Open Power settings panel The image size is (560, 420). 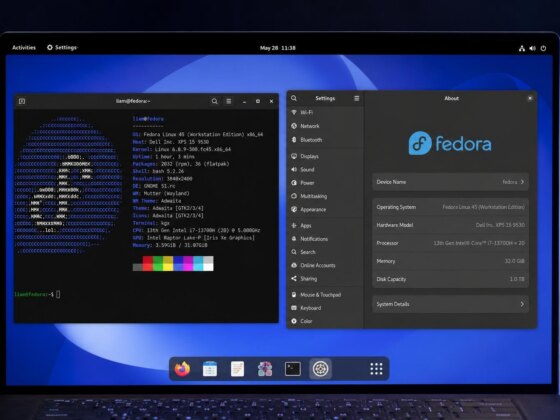325,183
